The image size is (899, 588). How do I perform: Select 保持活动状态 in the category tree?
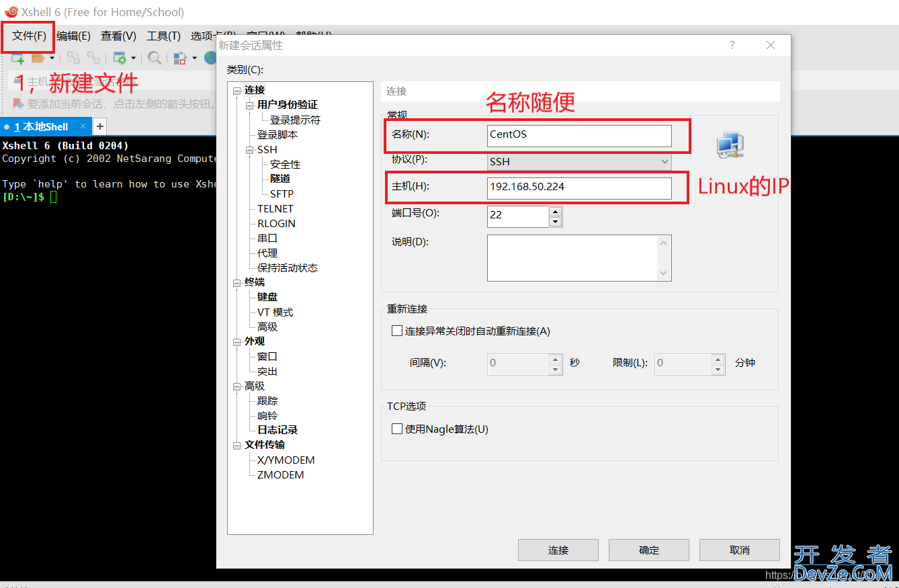coord(288,267)
